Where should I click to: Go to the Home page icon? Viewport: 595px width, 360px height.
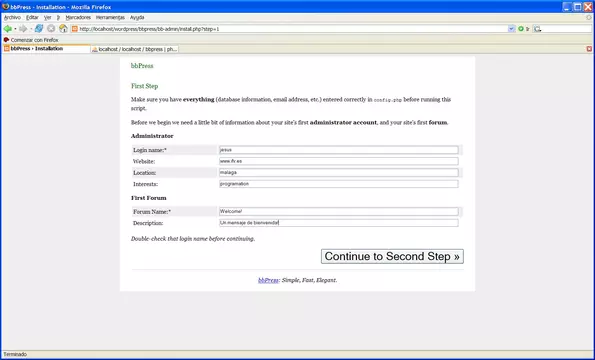(x=63, y=29)
